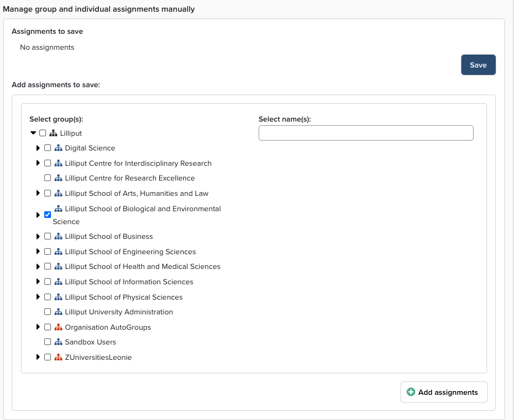Screen dimensions: 516x420
Task: Collapse the Lilliput root group tree
Action: (33, 133)
